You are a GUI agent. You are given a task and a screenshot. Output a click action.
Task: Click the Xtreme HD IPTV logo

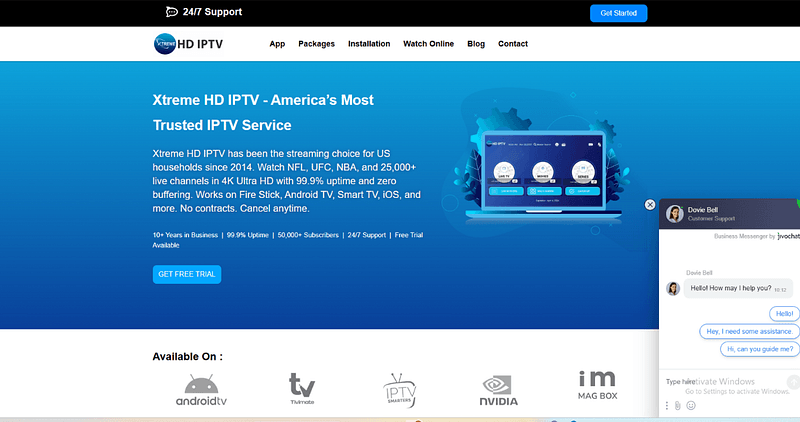point(188,44)
